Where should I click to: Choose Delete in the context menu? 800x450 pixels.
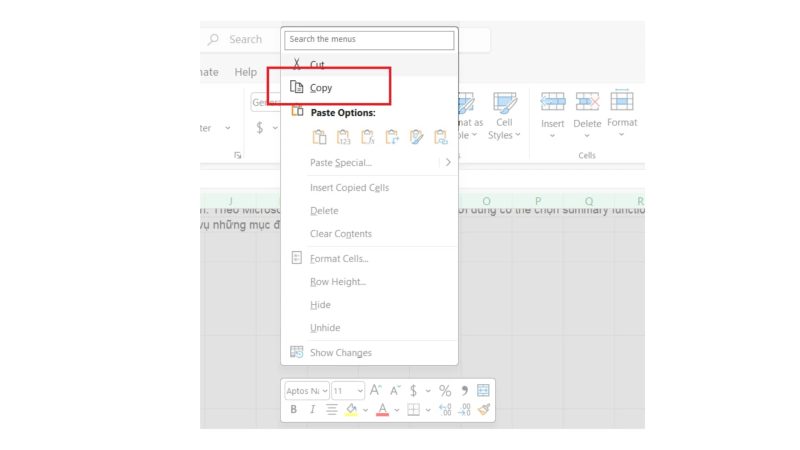click(x=324, y=211)
